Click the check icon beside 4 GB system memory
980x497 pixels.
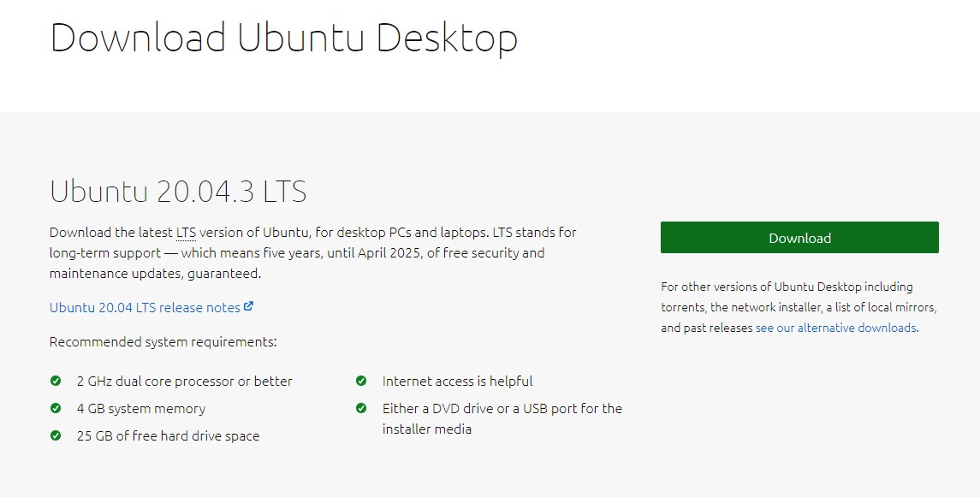pyautogui.click(x=56, y=408)
